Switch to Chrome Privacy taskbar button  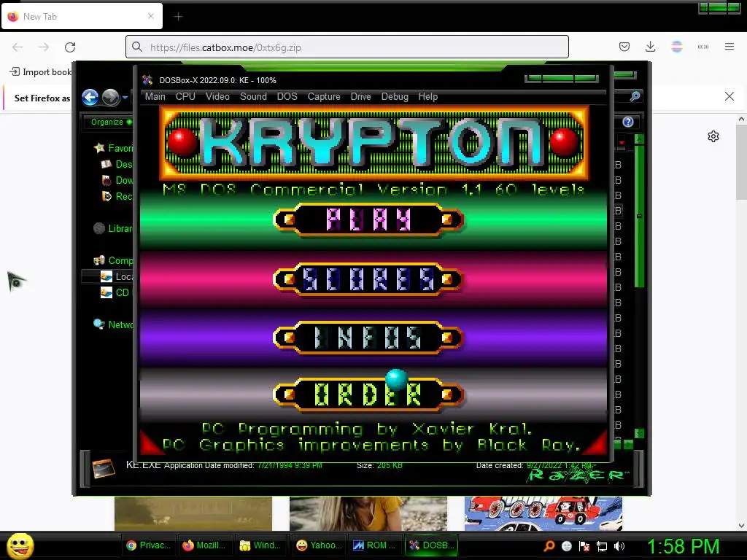pyautogui.click(x=149, y=545)
